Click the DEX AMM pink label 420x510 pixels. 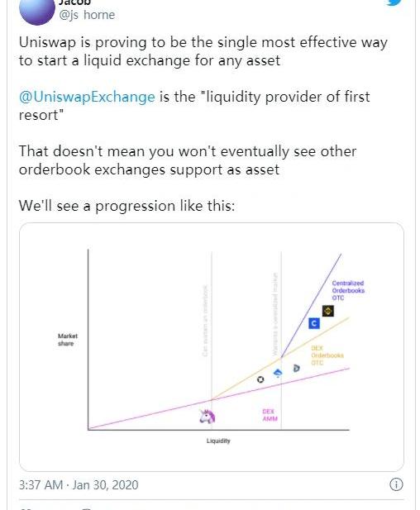click(270, 415)
